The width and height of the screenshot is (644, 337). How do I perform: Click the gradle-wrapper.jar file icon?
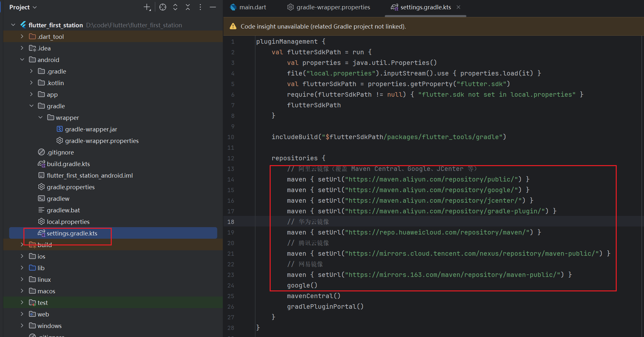click(60, 129)
